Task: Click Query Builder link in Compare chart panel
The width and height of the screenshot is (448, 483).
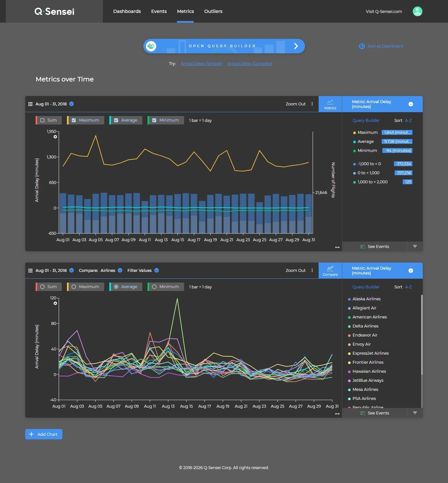Action: (366, 287)
